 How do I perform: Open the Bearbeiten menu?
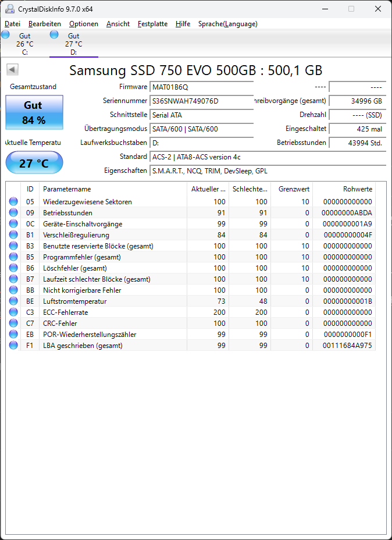45,24
